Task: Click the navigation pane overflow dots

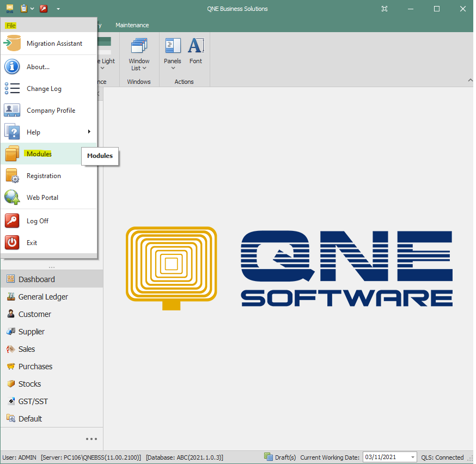Action: pos(91,439)
